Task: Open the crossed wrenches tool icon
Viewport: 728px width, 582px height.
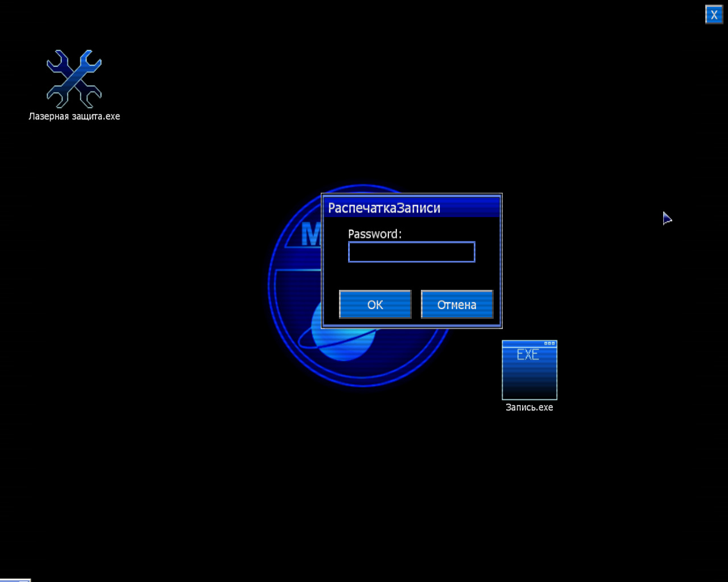Action: pos(74,78)
